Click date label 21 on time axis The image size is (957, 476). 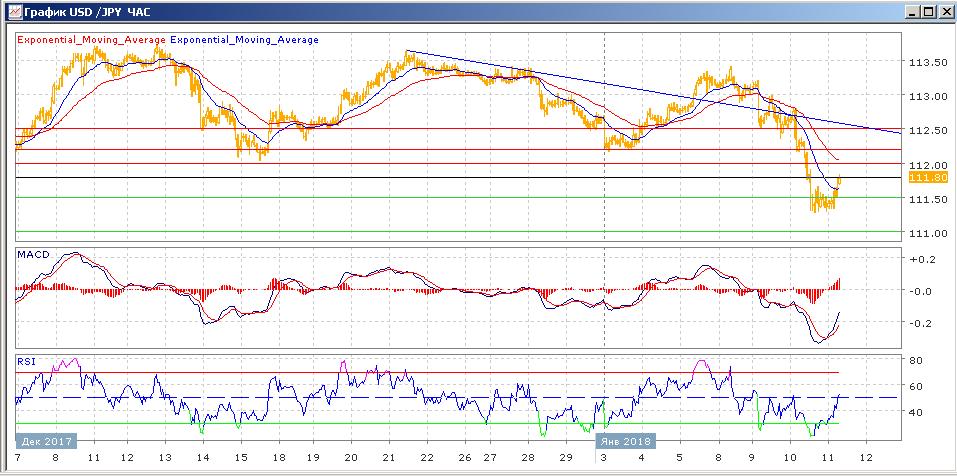coord(389,457)
